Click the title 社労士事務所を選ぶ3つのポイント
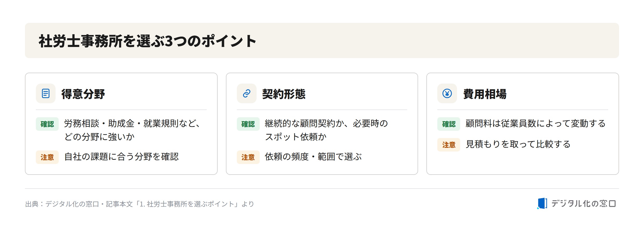 pyautogui.click(x=147, y=41)
